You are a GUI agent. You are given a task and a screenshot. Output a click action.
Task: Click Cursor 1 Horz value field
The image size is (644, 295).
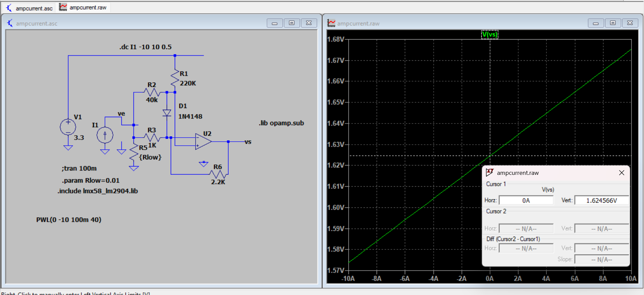(x=526, y=200)
